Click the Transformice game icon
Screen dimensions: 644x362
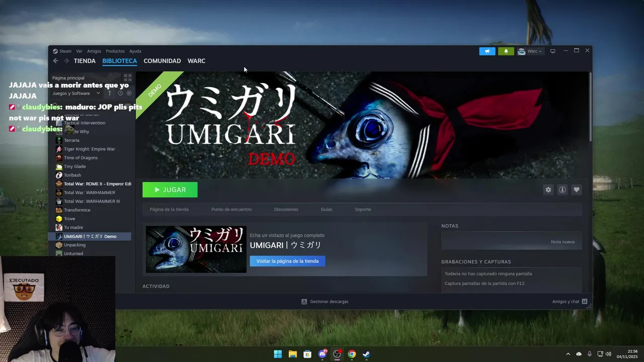(x=59, y=210)
